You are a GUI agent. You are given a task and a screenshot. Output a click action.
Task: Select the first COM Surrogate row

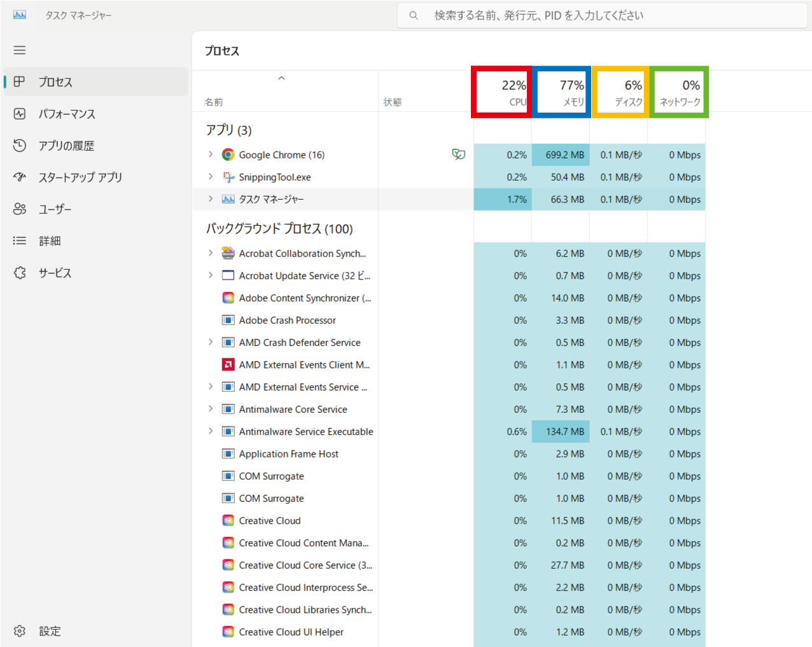pyautogui.click(x=449, y=476)
